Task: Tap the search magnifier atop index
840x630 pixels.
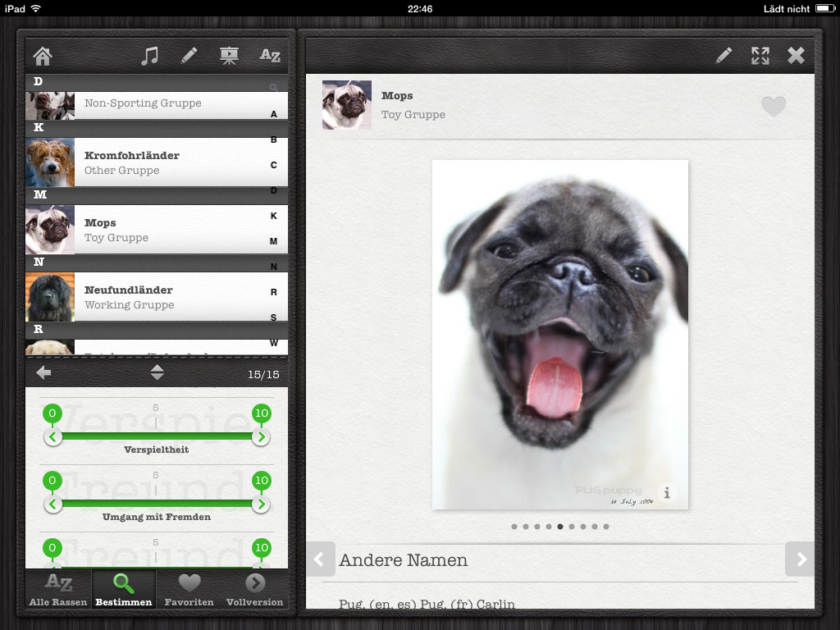Action: pyautogui.click(x=274, y=87)
